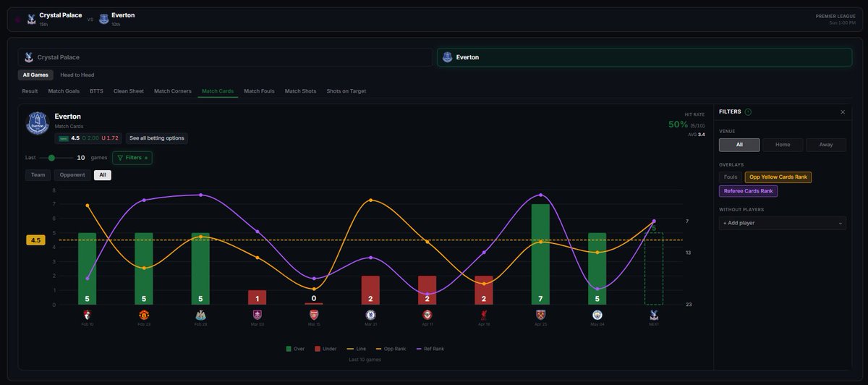Click the Crystal Palace crest in the header
The width and height of the screenshot is (868, 385).
[x=32, y=19]
